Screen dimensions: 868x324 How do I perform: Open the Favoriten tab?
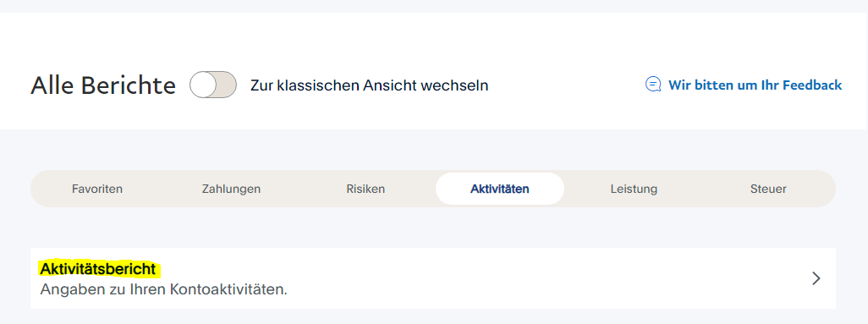97,189
